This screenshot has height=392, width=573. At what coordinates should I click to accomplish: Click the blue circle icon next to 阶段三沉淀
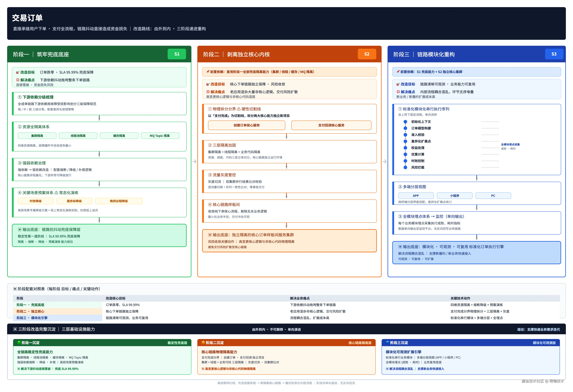point(387,343)
